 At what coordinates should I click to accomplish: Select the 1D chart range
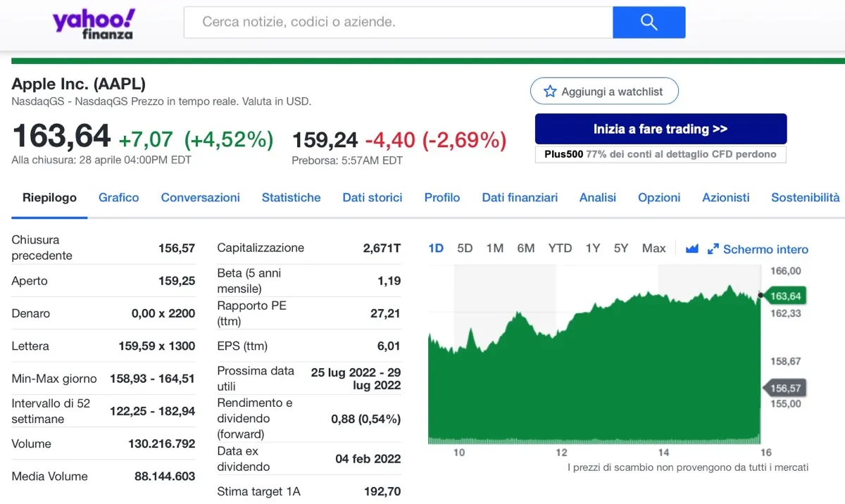(x=436, y=248)
